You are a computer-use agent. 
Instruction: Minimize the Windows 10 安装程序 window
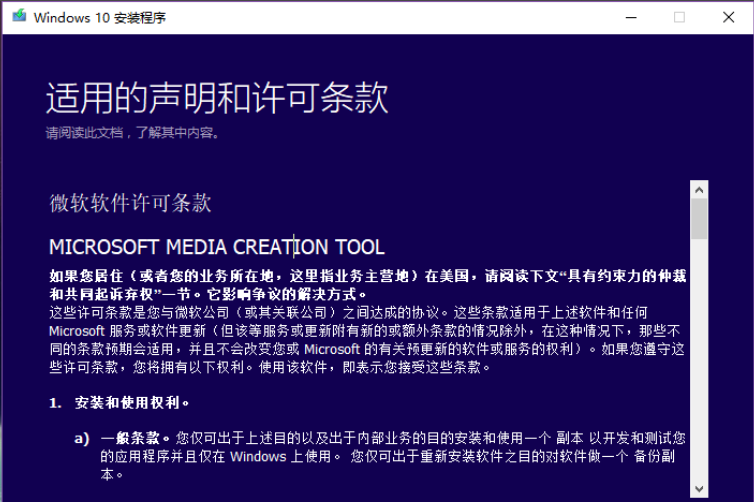tap(631, 17)
